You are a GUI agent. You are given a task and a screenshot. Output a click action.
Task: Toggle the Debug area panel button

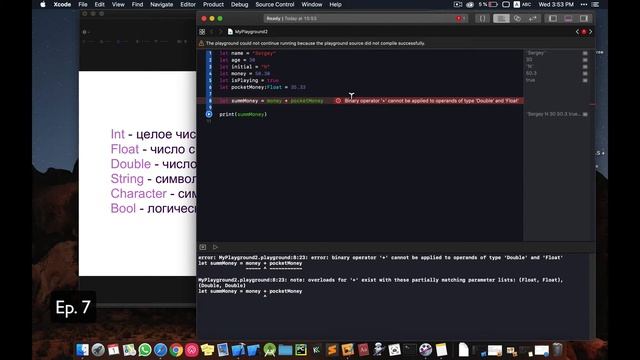click(568, 18)
